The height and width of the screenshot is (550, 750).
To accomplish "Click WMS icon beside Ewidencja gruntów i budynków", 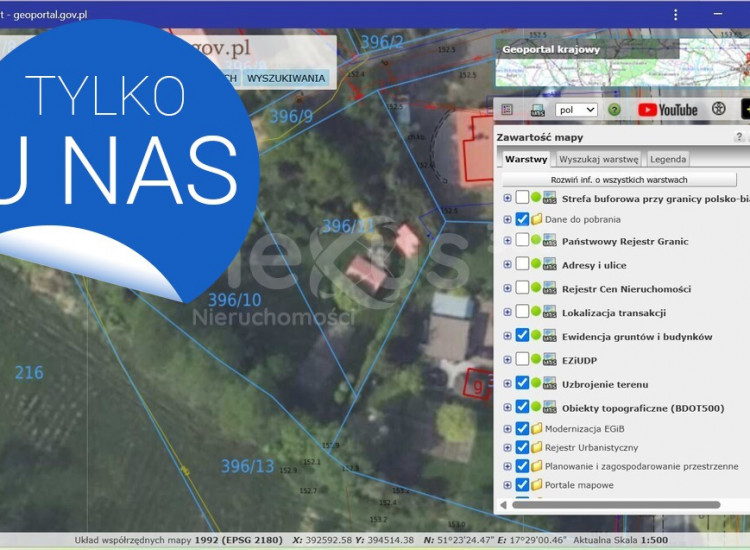I will coord(550,336).
